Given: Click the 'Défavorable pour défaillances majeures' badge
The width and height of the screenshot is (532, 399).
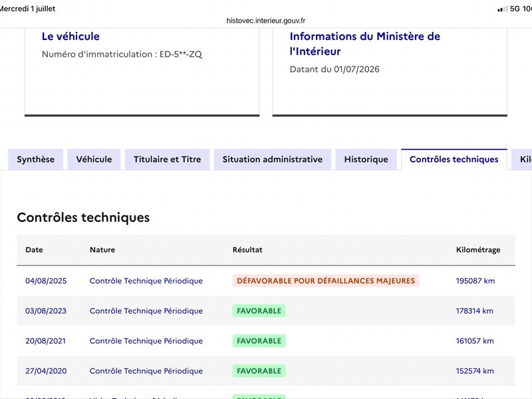Looking at the screenshot, I should click(326, 281).
